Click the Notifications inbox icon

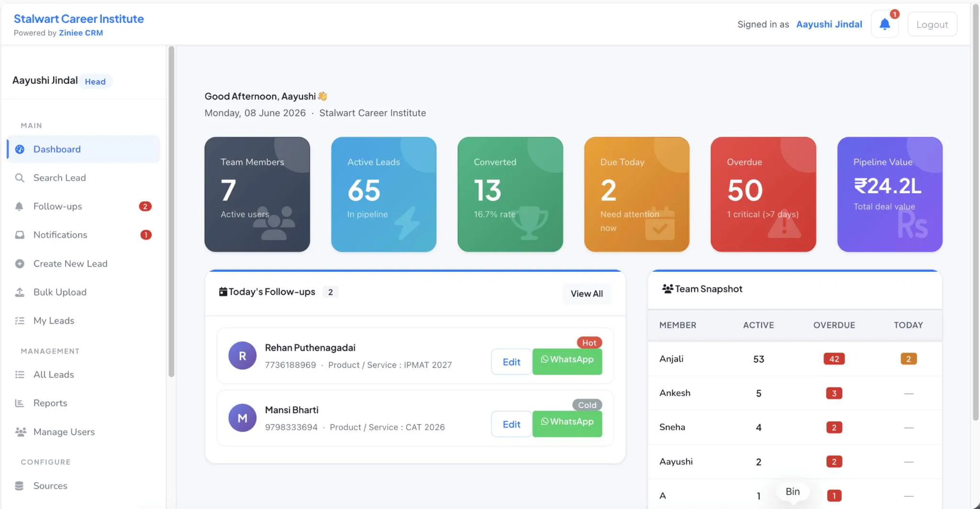click(20, 235)
